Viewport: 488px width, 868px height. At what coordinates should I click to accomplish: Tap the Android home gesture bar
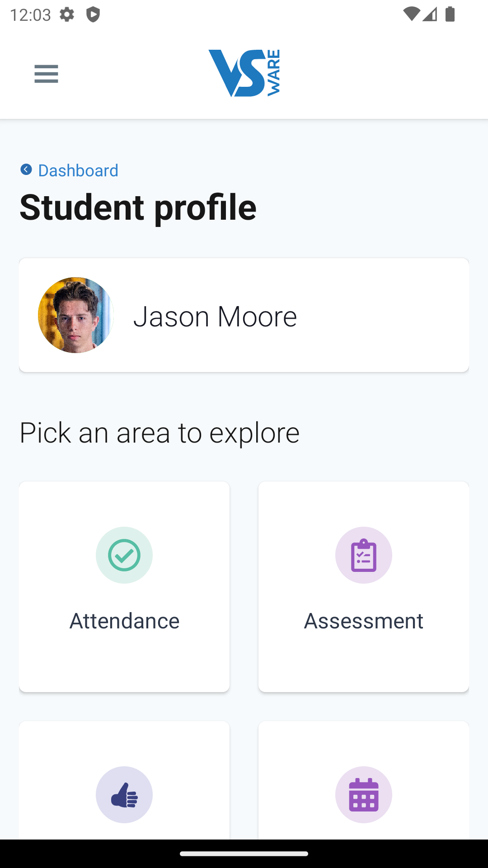click(244, 854)
